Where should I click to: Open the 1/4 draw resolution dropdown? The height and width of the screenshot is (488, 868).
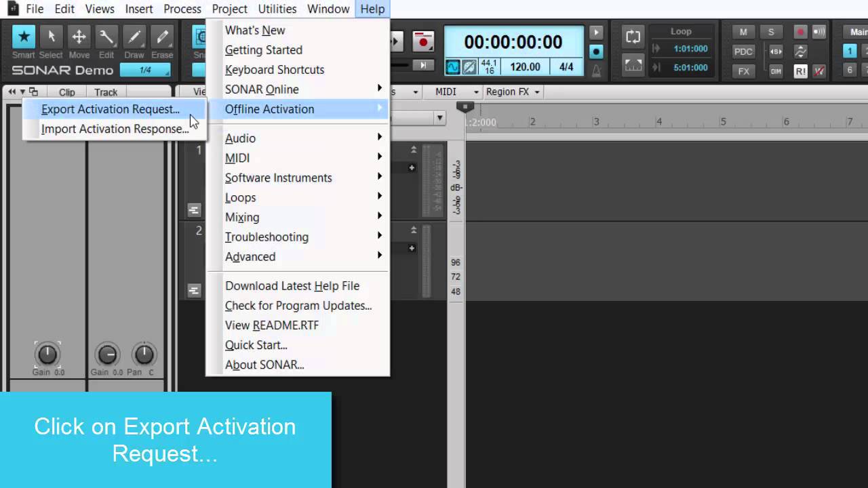145,70
